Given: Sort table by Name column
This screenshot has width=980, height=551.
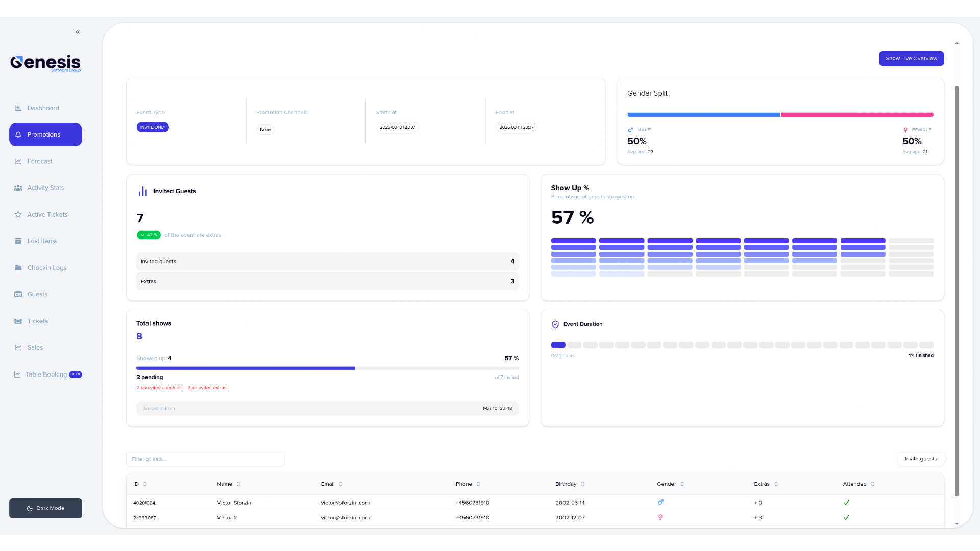Looking at the screenshot, I should point(238,484).
